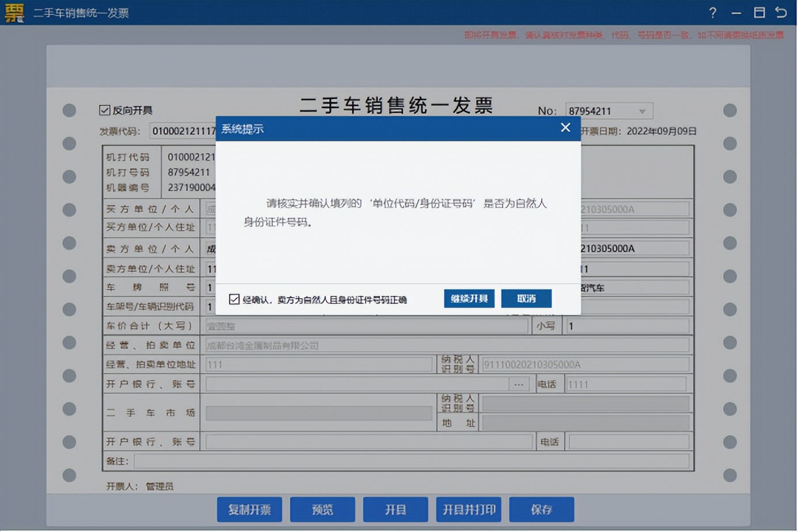Issue the invoice with 开具

(x=396, y=509)
